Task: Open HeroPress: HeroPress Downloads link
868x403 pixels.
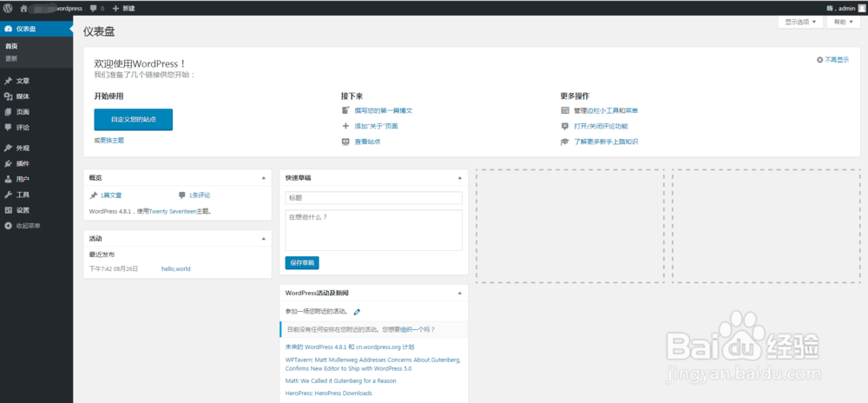Action: (x=329, y=393)
